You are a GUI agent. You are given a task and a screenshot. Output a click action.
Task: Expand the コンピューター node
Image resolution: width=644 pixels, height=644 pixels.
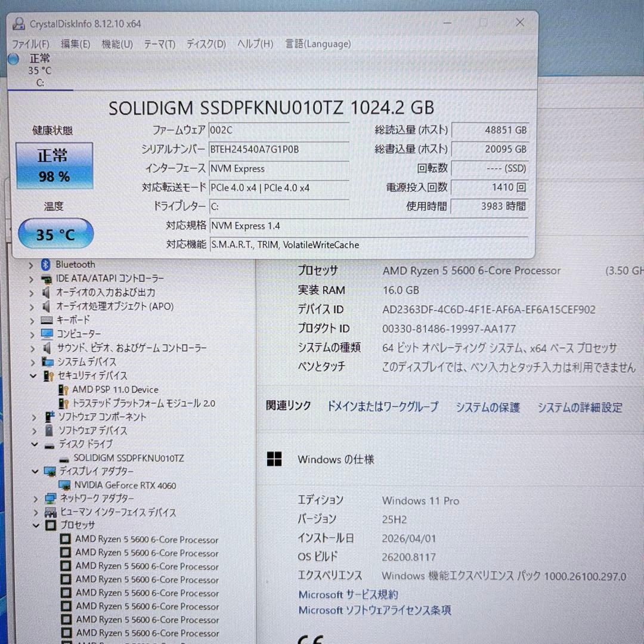tap(32, 335)
